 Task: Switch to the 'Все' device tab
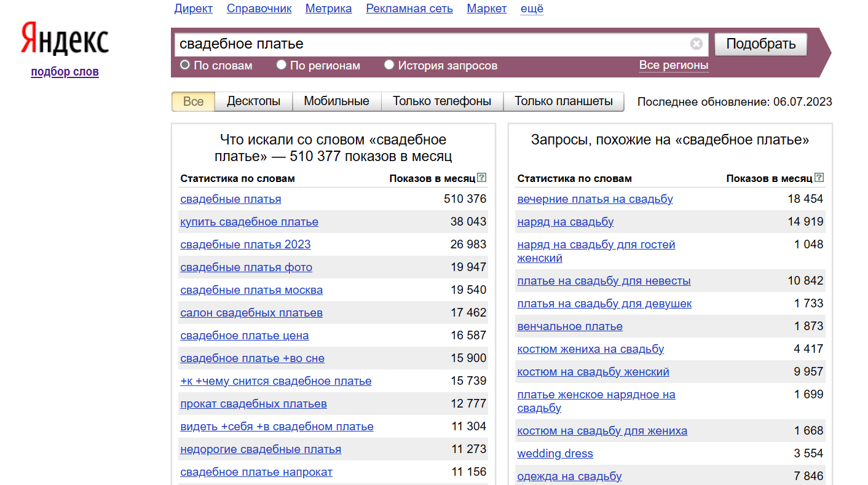pos(193,101)
